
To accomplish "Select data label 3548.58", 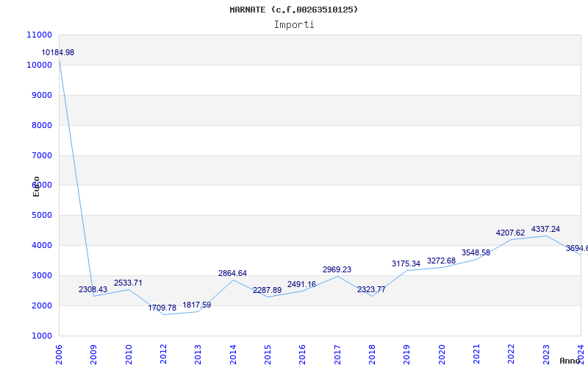I will point(476,252).
